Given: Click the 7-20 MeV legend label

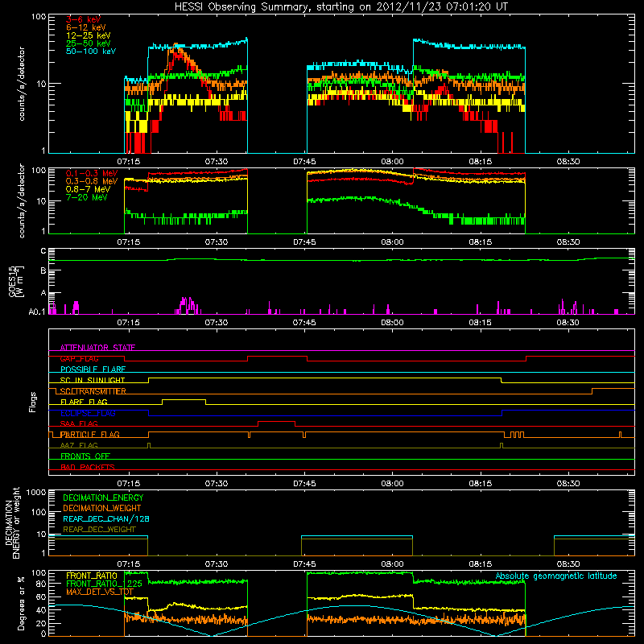Looking at the screenshot, I should click(87, 197).
